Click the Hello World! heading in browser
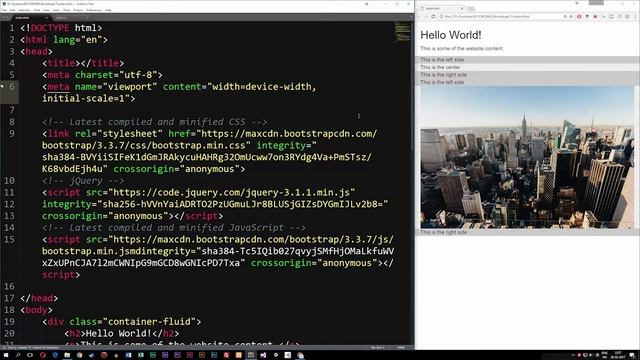This screenshot has height=360, width=640. pos(451,35)
